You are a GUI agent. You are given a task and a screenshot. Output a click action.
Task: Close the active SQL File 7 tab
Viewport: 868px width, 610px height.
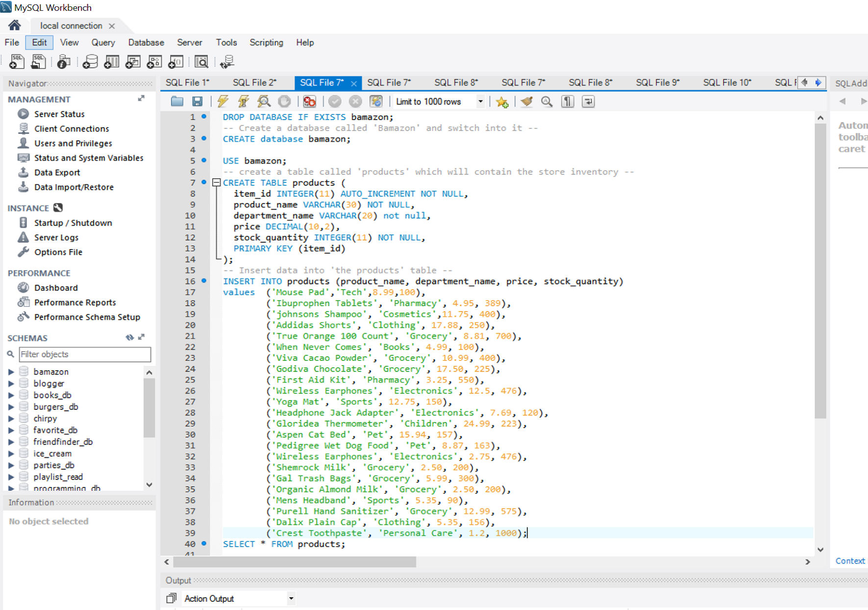pyautogui.click(x=353, y=83)
